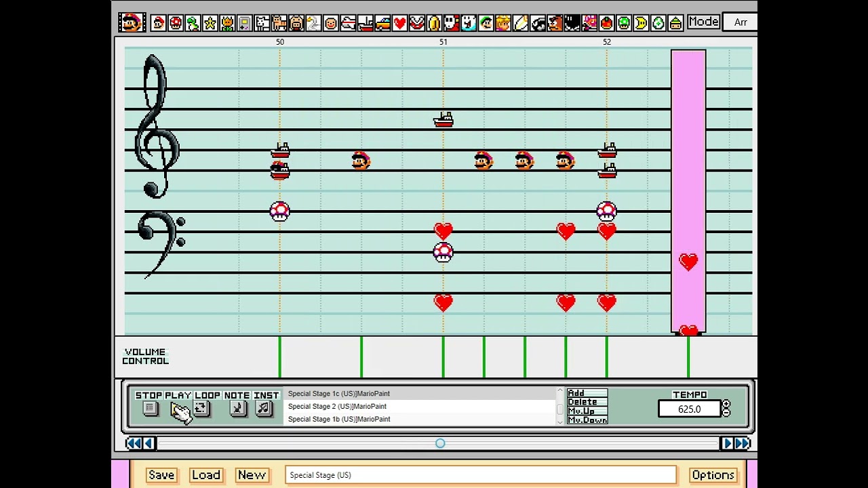Jump to song start with double-left arrow

pos(134,443)
